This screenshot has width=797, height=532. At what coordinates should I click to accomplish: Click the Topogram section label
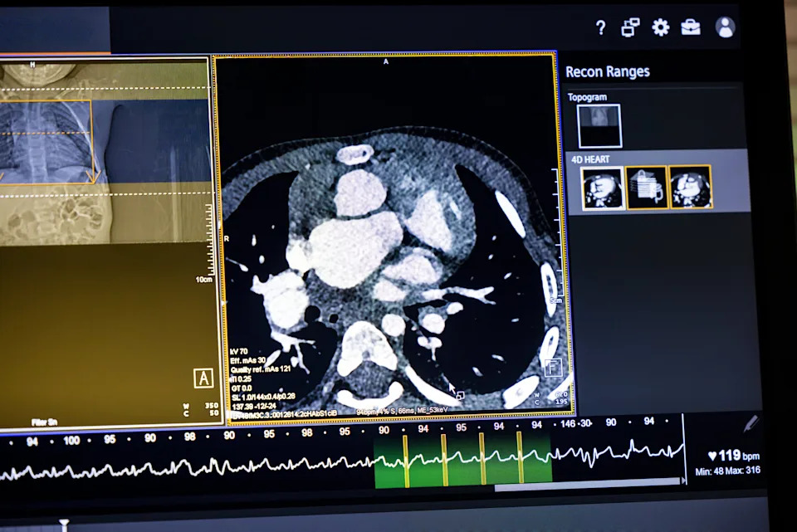(x=587, y=97)
